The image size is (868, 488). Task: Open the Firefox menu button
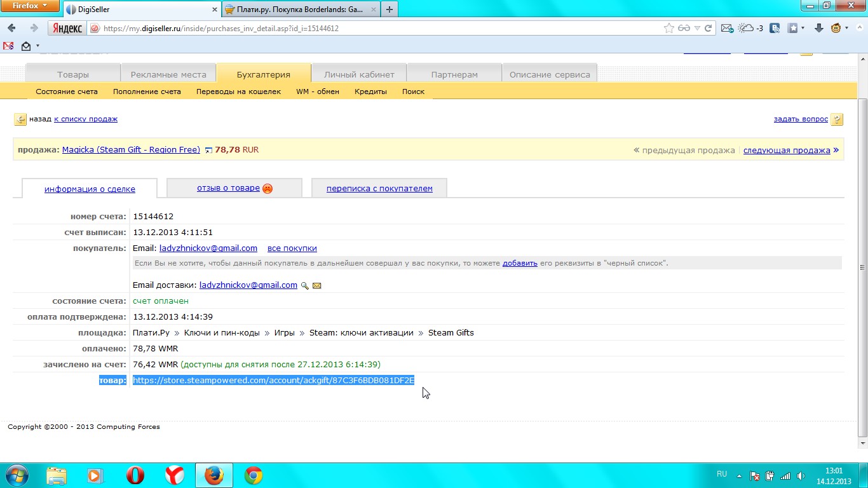[x=30, y=6]
